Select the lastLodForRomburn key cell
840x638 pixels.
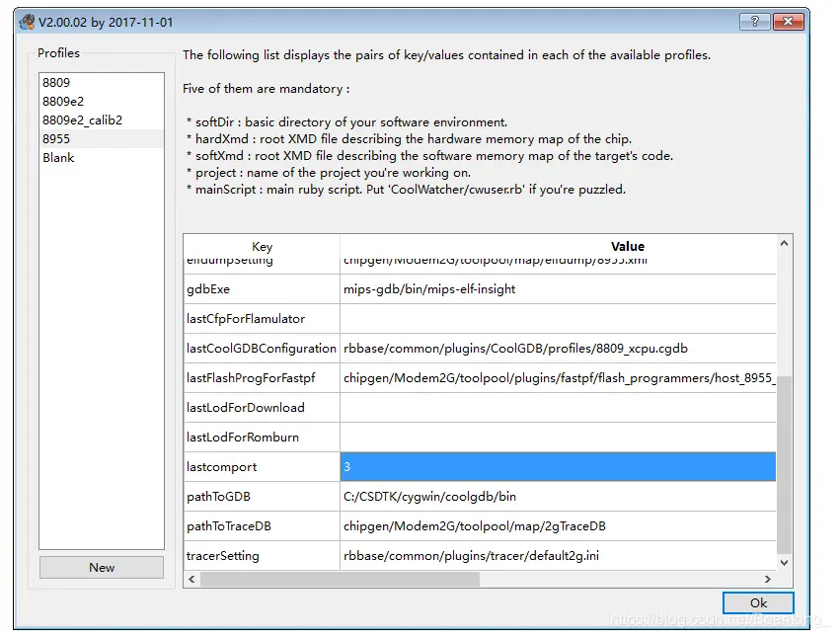(x=262, y=437)
